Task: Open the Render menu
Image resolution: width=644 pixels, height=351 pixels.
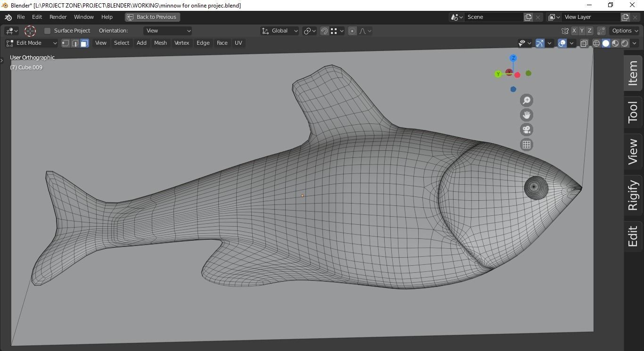Action: pos(58,17)
